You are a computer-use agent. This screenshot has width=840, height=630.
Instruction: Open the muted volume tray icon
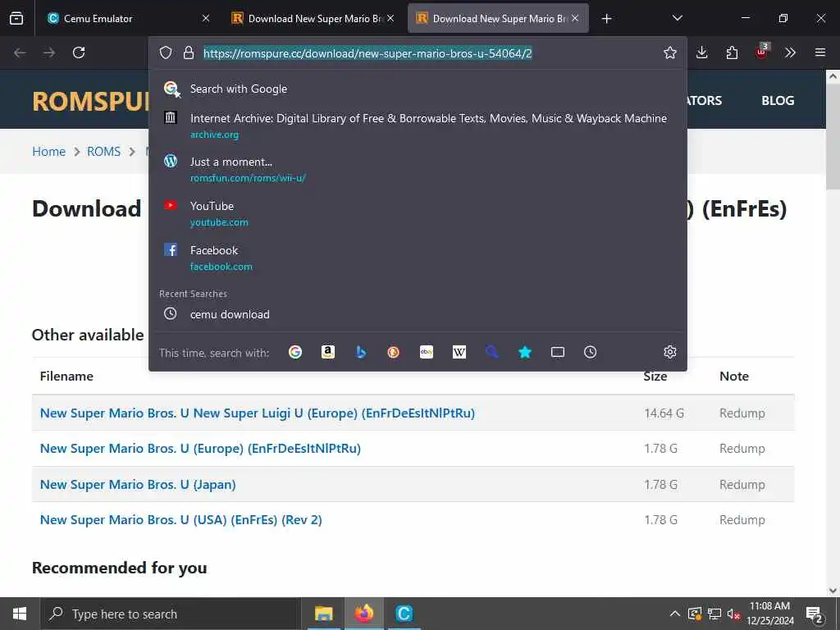coord(734,614)
